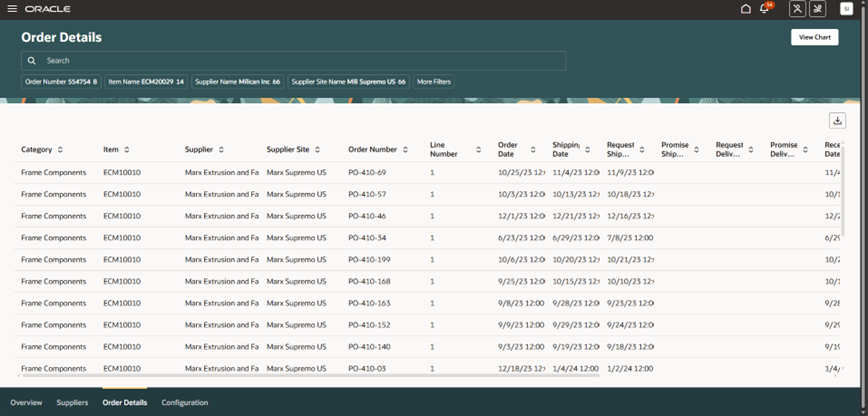Select order number PO-410-03
This screenshot has height=416, width=868.
click(367, 368)
